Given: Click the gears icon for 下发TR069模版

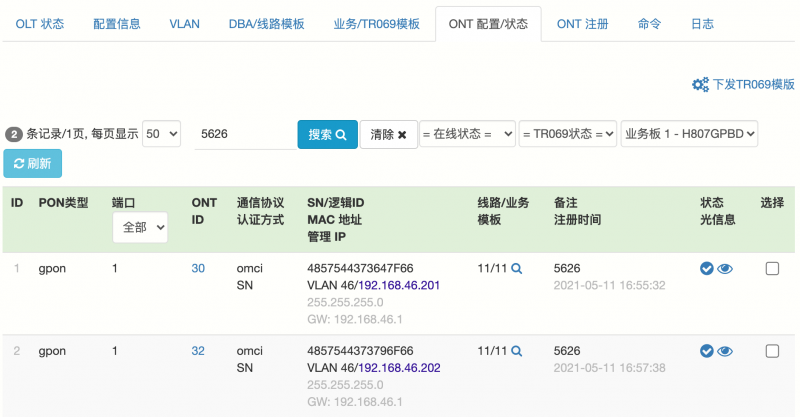Looking at the screenshot, I should coord(700,84).
